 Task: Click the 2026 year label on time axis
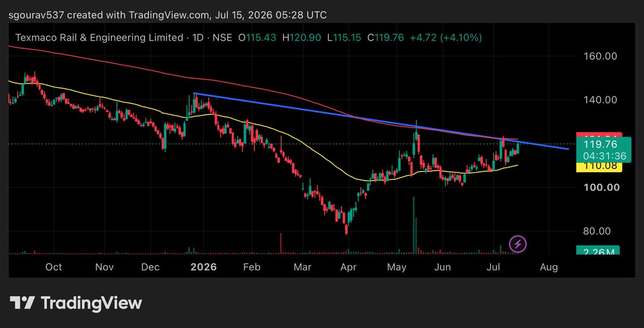click(x=203, y=267)
